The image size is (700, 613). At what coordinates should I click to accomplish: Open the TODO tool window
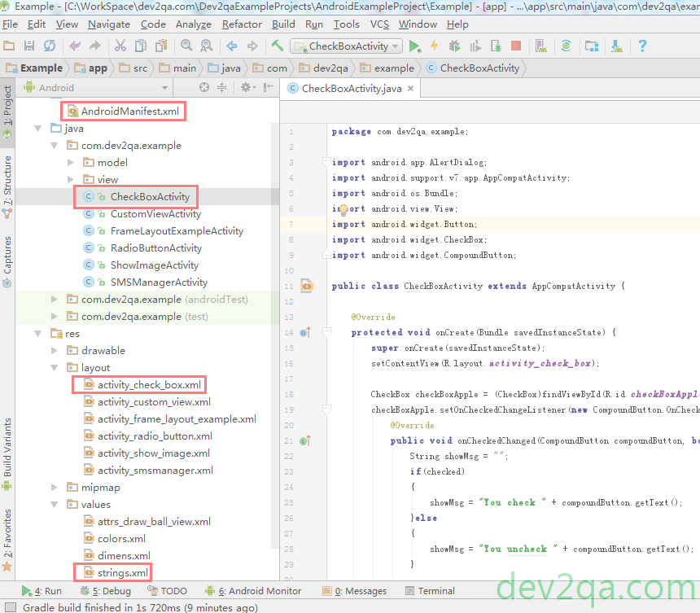click(x=172, y=590)
